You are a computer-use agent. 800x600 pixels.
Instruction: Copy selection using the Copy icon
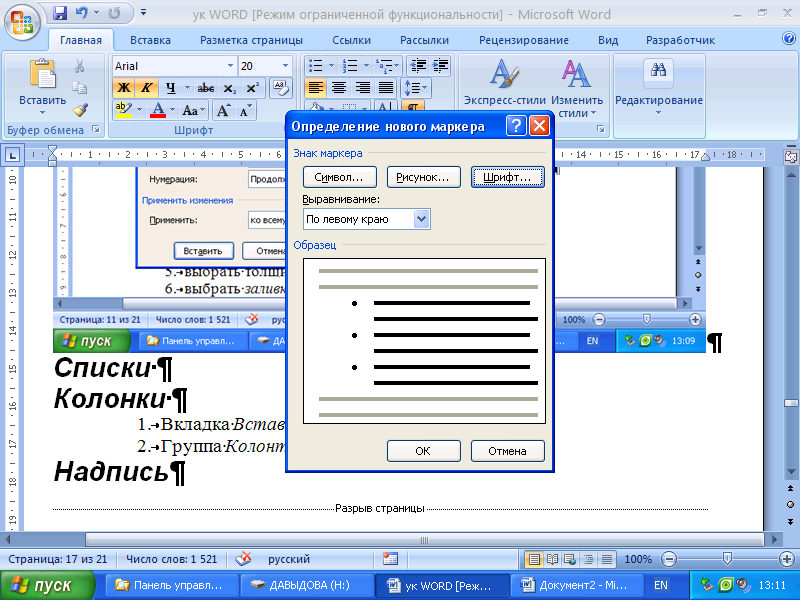point(80,88)
